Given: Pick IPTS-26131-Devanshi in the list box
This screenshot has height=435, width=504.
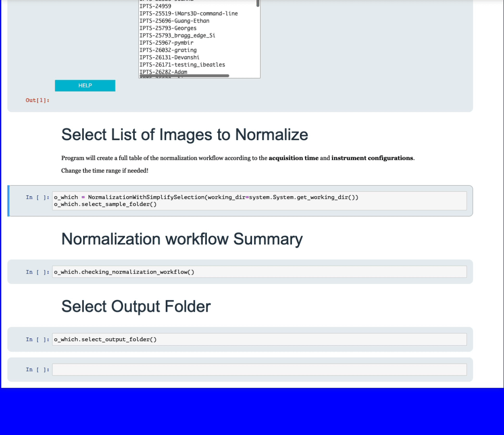Looking at the screenshot, I should (x=169, y=57).
